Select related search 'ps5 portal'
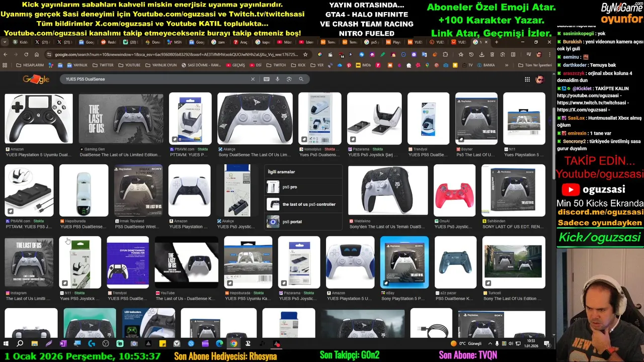 [x=304, y=222]
